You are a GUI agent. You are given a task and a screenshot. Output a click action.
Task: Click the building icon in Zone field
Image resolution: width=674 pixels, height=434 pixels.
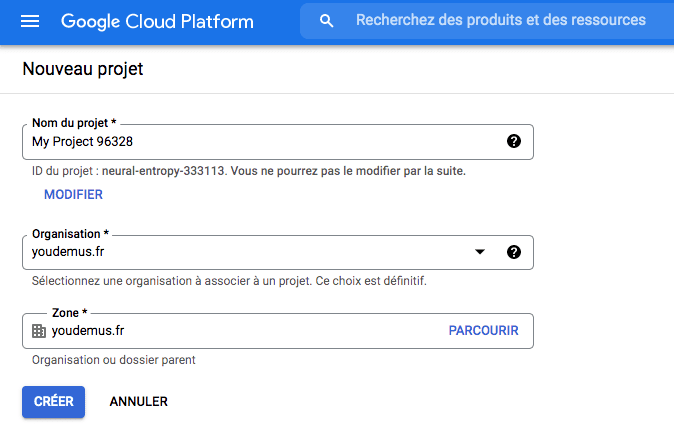coord(39,331)
